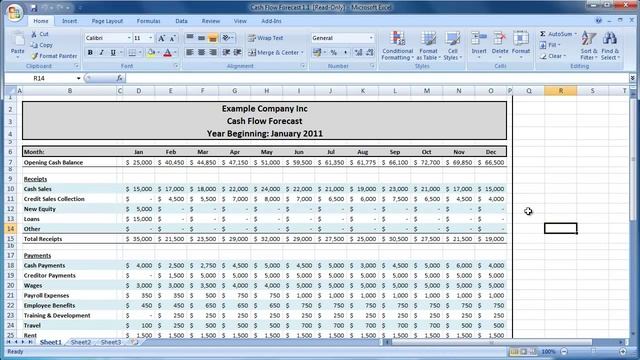Toggle Italic formatting
Viewport: 640px width, 360px height.
coord(101,53)
